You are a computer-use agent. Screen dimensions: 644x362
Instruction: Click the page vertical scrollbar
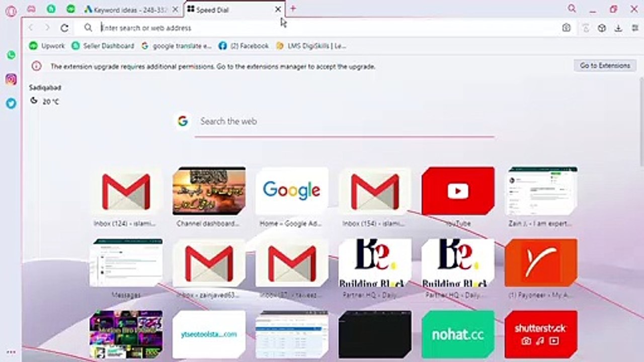(641, 121)
